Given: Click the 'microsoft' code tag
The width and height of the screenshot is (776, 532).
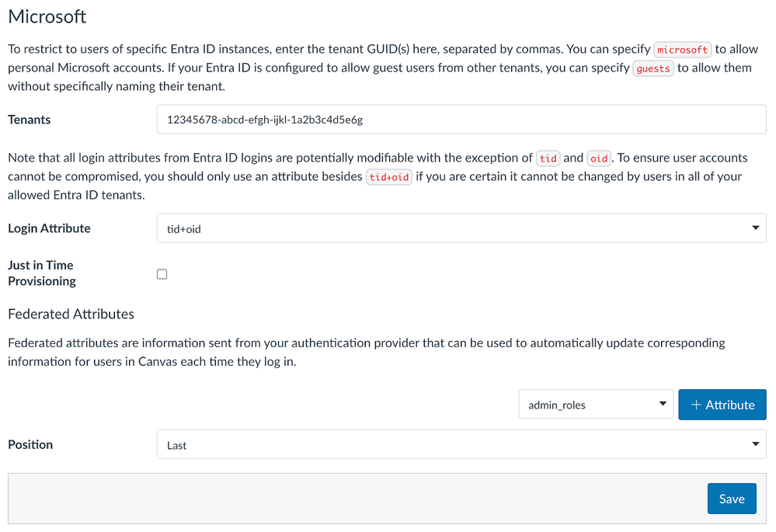Looking at the screenshot, I should coord(683,50).
